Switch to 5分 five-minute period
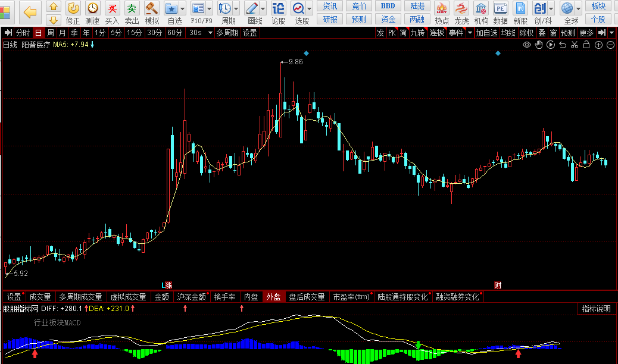This screenshot has height=364, width=618. coord(116,33)
